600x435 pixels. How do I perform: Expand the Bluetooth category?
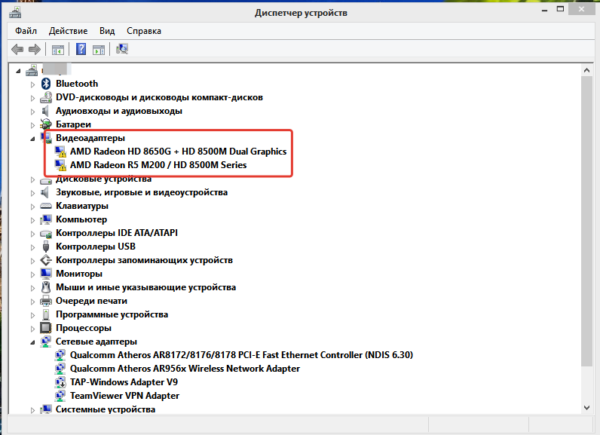pyautogui.click(x=33, y=84)
